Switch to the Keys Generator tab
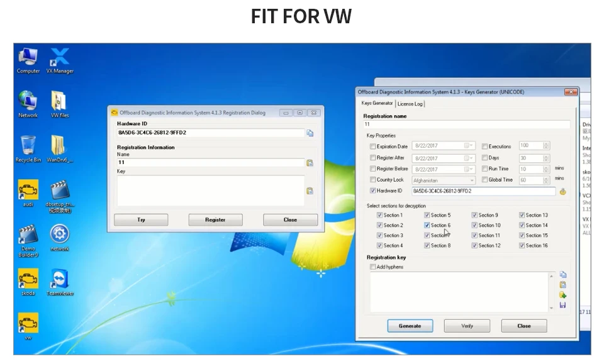 377,103
